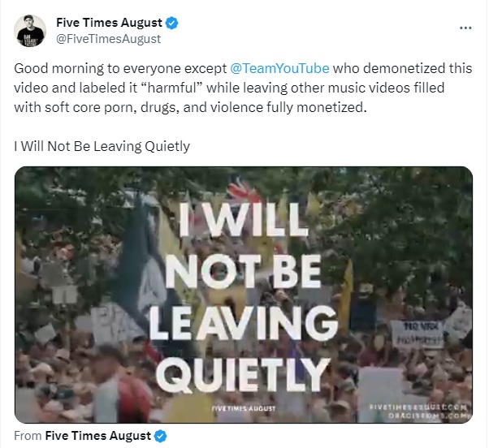Viewport: 489px width, 448px height.
Task: Click the Union Jack flag at the video's top
Action: [x=243, y=190]
